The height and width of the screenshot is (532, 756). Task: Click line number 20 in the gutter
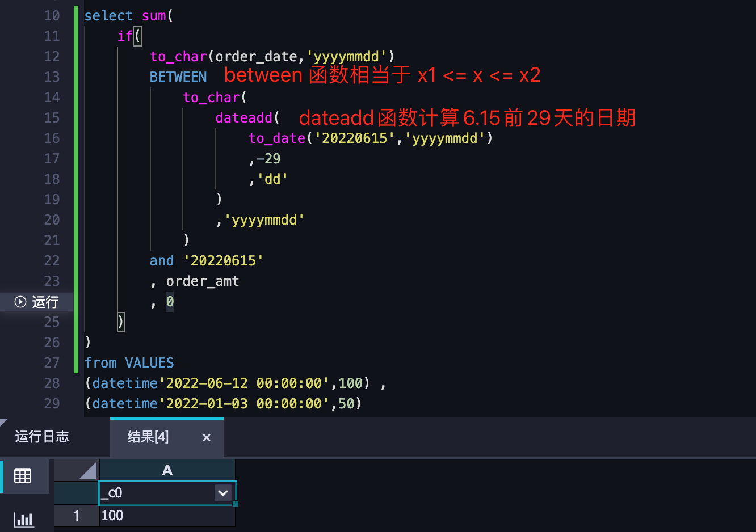(x=52, y=220)
